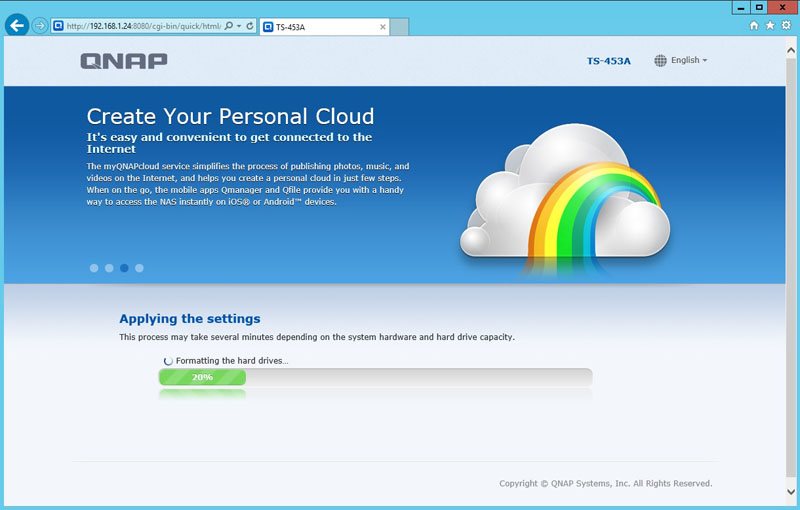Minimize the browser window
The image size is (800, 510).
point(741,7)
